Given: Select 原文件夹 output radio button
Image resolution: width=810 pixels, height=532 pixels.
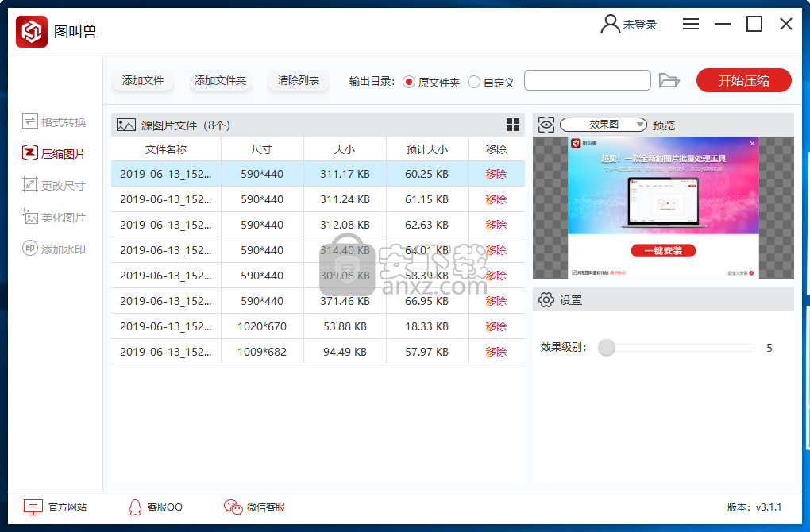Looking at the screenshot, I should [x=409, y=82].
